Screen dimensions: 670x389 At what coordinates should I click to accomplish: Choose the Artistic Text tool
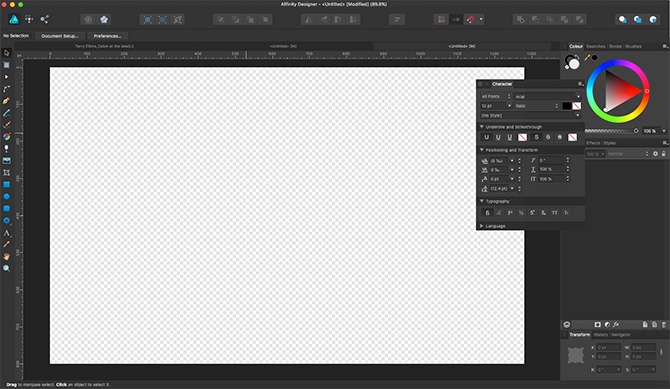[6, 233]
